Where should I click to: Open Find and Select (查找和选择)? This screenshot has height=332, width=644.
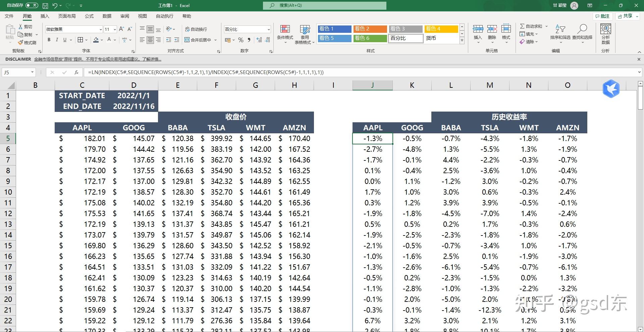click(x=582, y=34)
